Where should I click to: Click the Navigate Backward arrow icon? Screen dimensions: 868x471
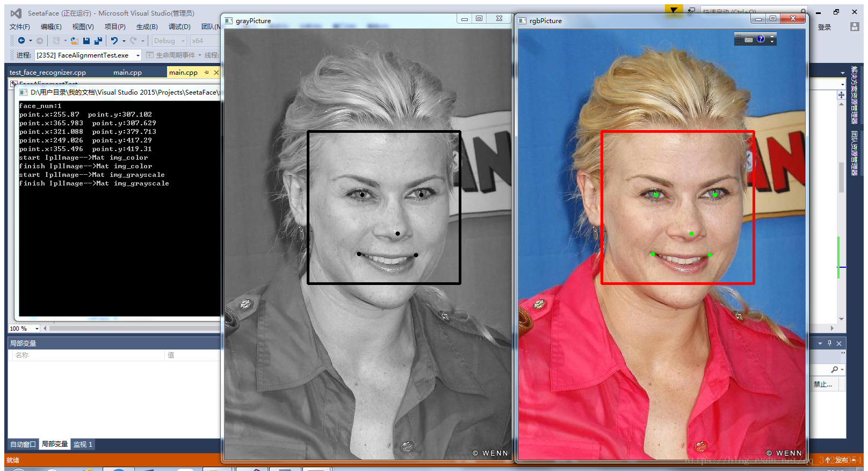point(21,40)
